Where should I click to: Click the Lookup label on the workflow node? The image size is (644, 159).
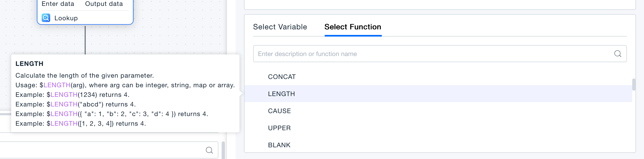[x=66, y=18]
